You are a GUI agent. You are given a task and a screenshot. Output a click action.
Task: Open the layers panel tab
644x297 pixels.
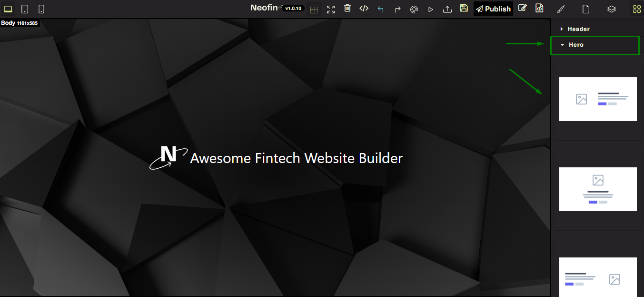(612, 9)
